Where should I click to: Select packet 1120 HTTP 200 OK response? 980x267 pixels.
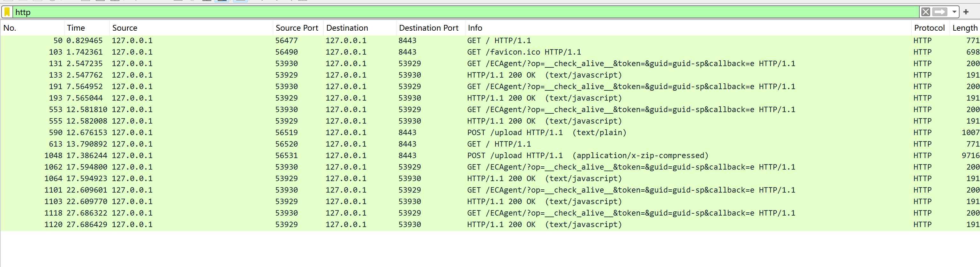pos(544,224)
